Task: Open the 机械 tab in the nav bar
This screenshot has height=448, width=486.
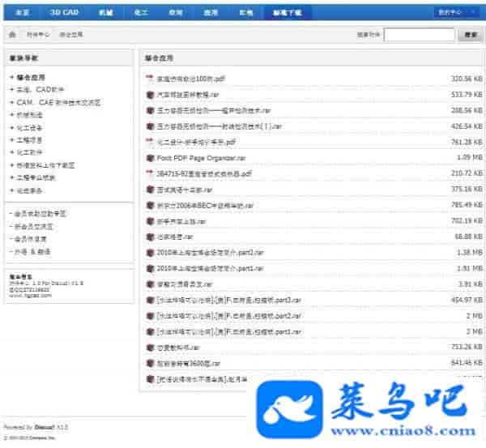Action: (x=105, y=12)
